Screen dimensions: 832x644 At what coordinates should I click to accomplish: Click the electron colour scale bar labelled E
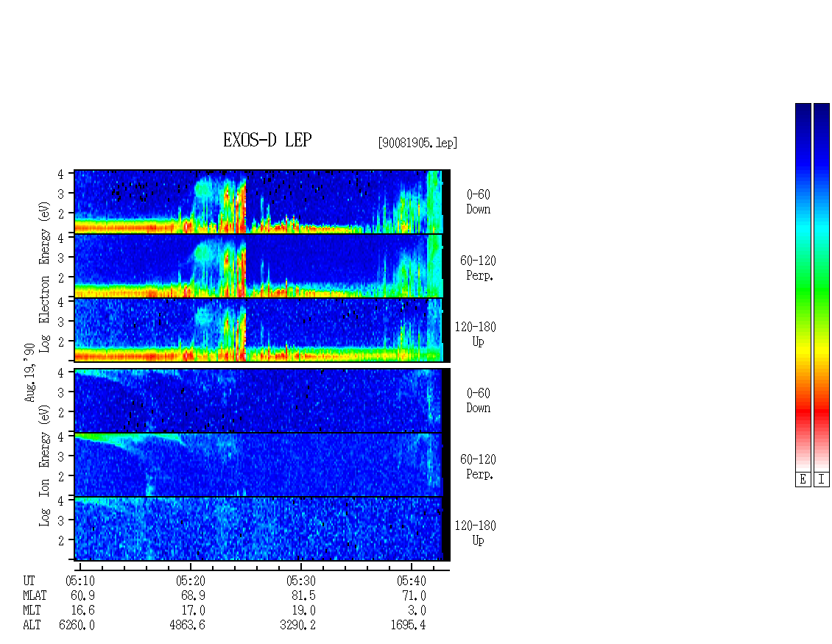(803, 287)
